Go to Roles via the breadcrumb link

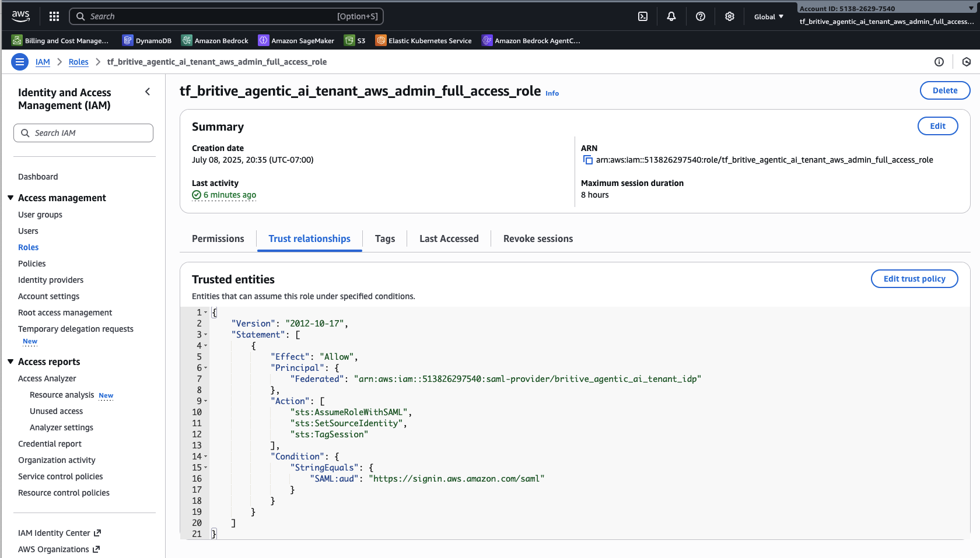point(79,62)
